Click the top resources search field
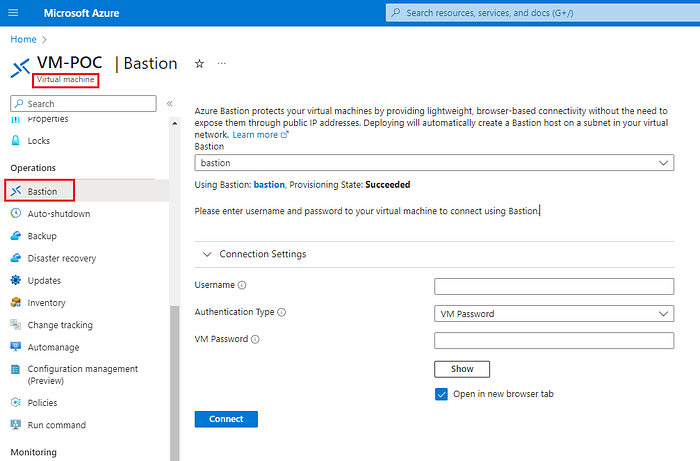Screen dimensions: 700x461 [543, 13]
